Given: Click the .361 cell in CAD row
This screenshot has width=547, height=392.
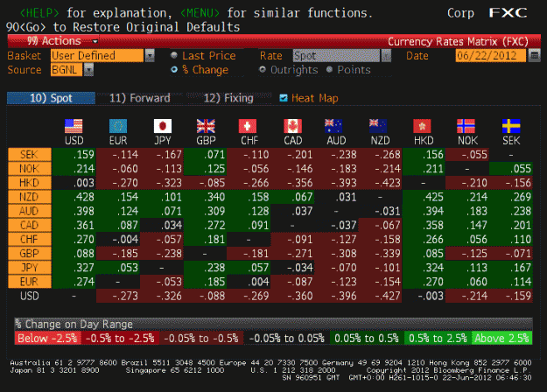Looking at the screenshot, I should (x=74, y=225).
